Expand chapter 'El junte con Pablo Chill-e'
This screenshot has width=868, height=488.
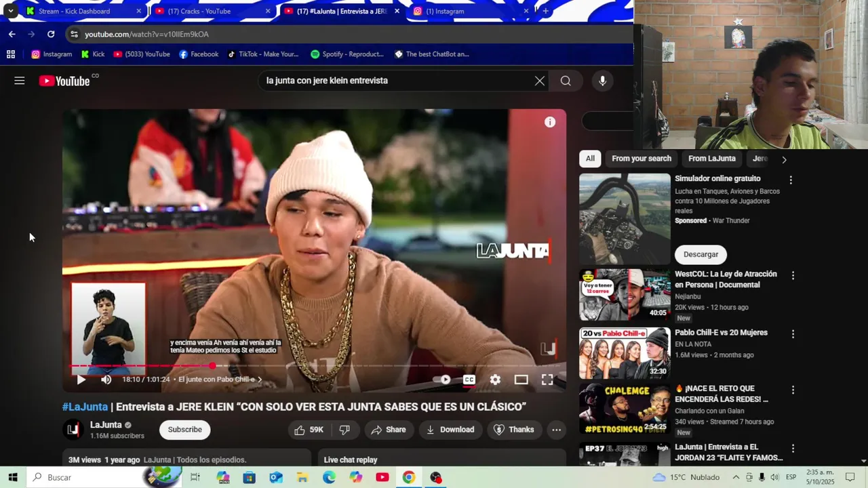coord(220,380)
